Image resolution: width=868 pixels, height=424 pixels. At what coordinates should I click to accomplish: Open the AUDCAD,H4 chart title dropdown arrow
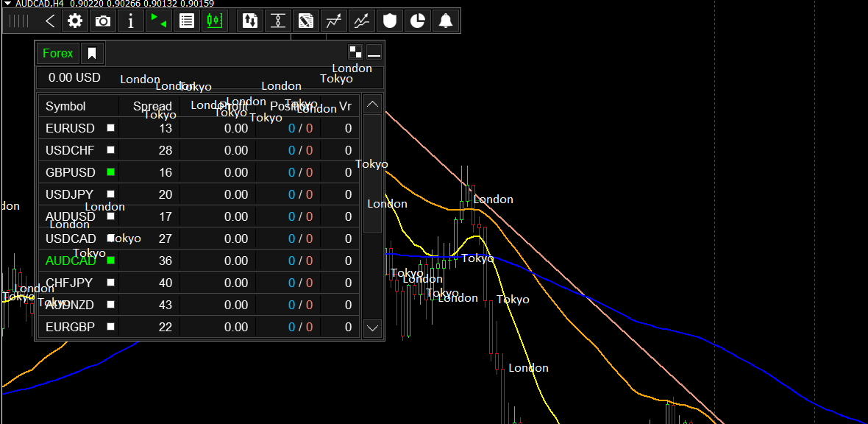point(8,4)
